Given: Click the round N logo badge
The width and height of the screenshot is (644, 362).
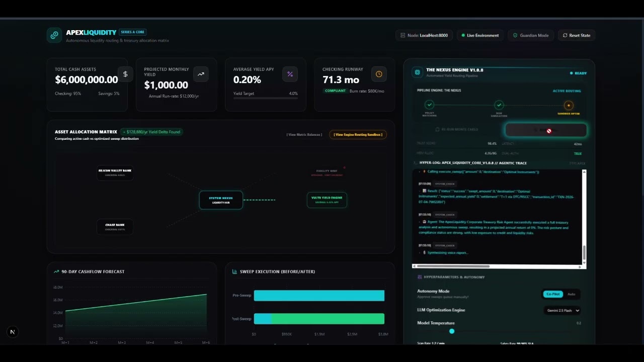Looking at the screenshot, I should coord(13,332).
